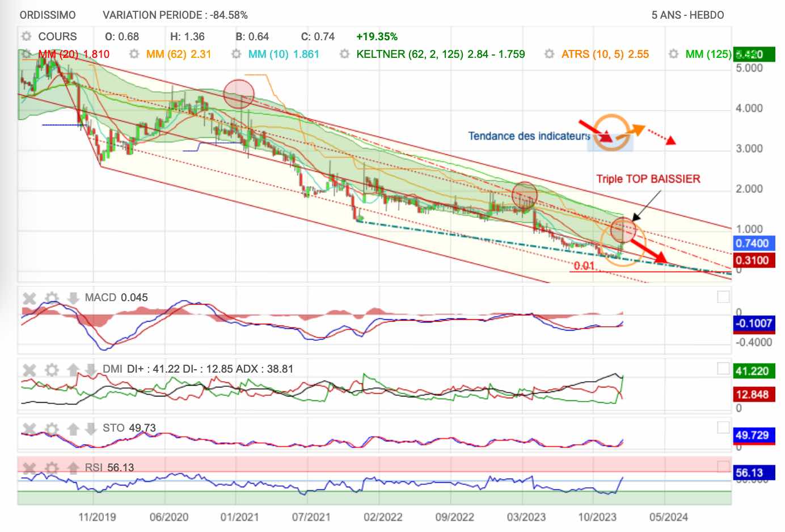Click the +19.35% change value

click(377, 36)
